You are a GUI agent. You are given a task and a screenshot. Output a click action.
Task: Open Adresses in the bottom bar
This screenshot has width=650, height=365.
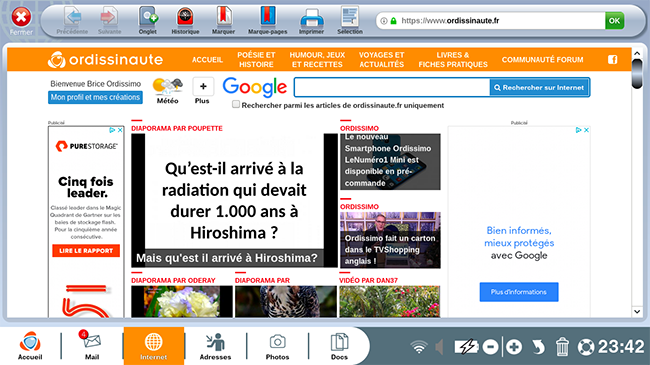[216, 346]
